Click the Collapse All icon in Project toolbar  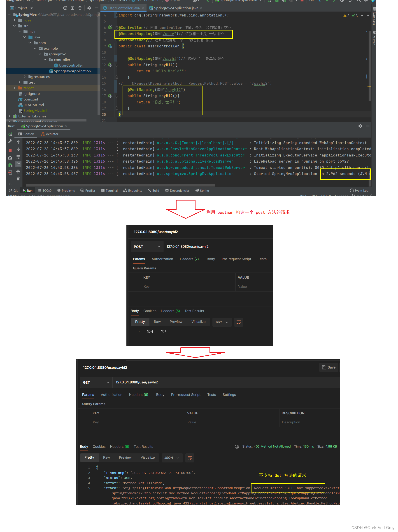pyautogui.click(x=80, y=8)
